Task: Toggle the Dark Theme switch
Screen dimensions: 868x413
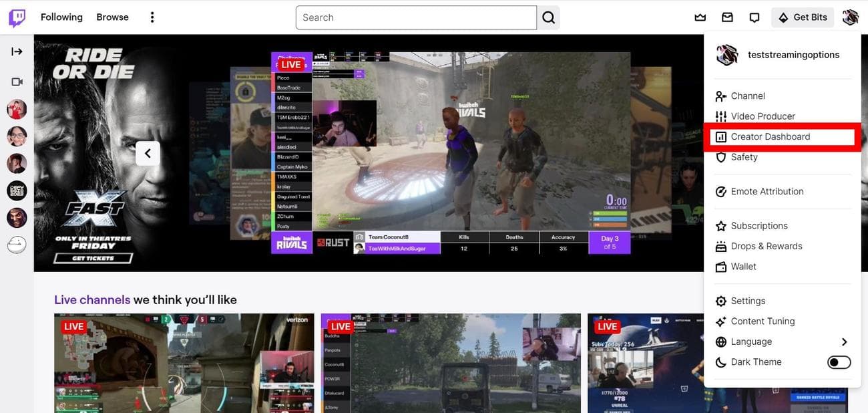Action: tap(839, 362)
